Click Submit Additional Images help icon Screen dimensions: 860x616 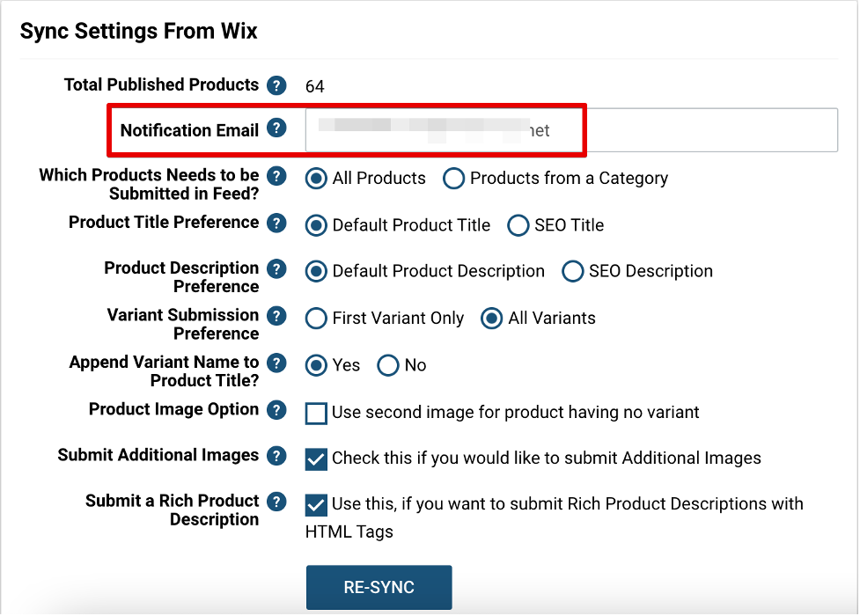276,456
